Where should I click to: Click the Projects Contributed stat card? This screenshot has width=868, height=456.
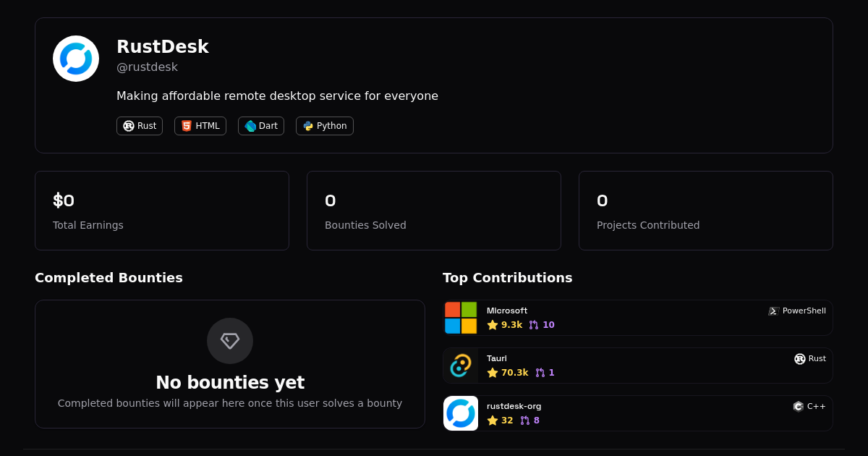click(706, 210)
